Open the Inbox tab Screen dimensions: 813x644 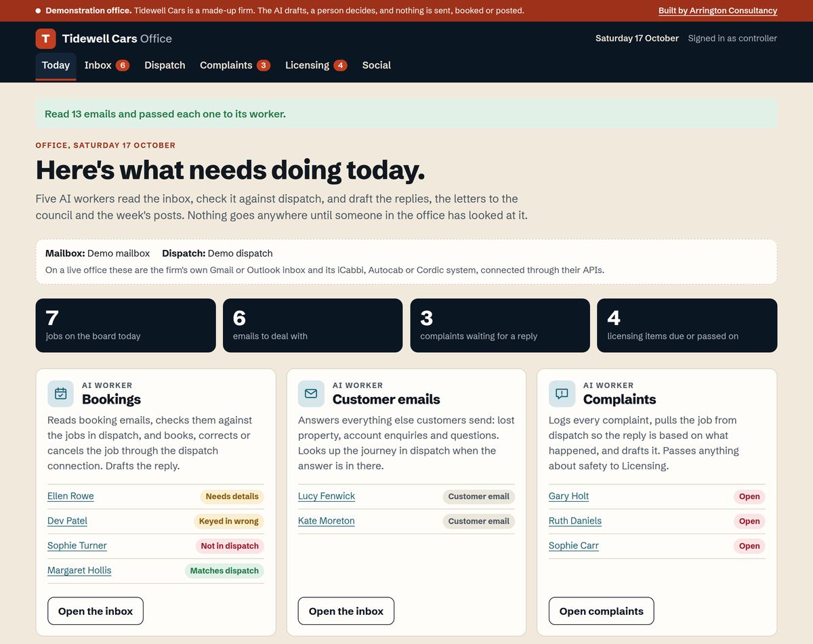tap(106, 66)
